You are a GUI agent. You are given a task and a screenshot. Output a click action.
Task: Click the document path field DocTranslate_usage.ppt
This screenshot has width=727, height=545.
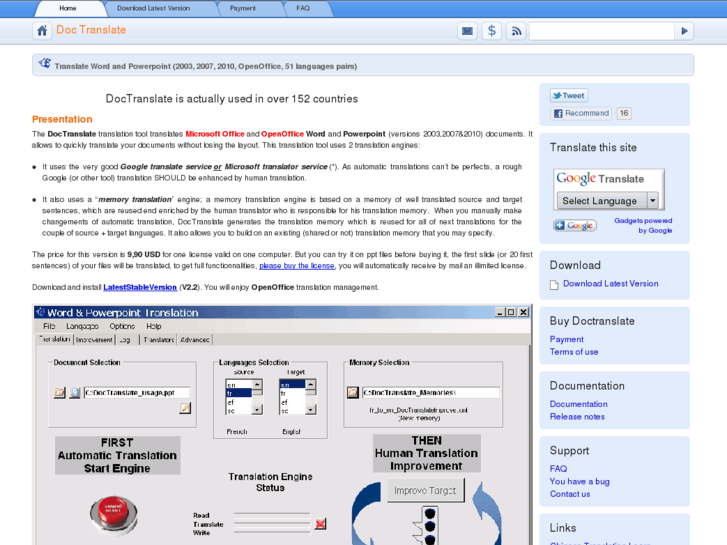[x=137, y=393]
